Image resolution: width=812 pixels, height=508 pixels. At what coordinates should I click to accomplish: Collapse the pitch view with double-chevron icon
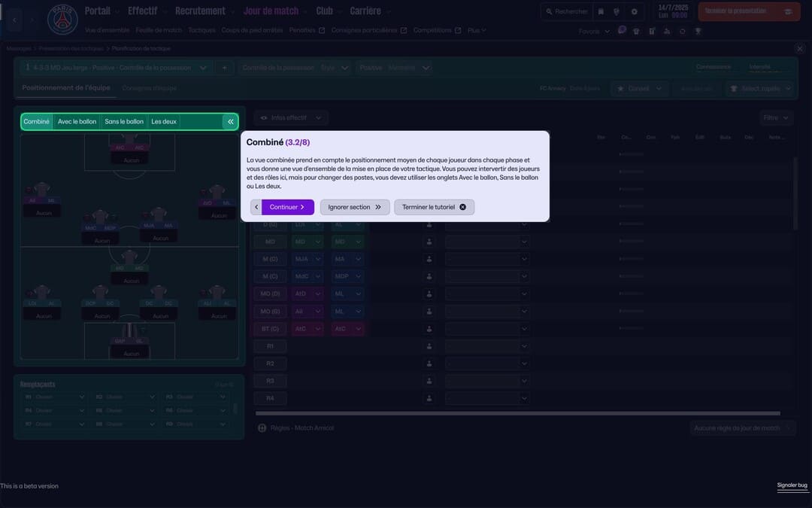(231, 122)
